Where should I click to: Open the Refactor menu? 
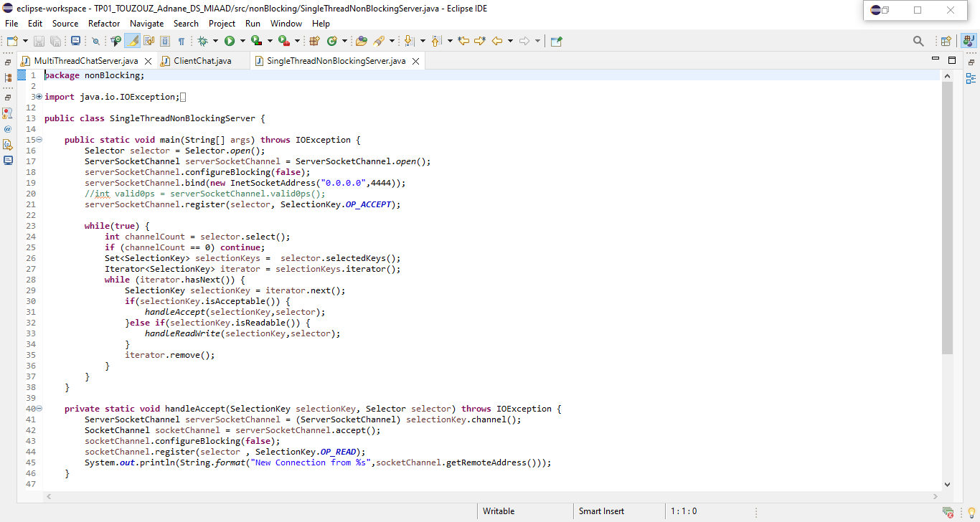click(x=104, y=24)
